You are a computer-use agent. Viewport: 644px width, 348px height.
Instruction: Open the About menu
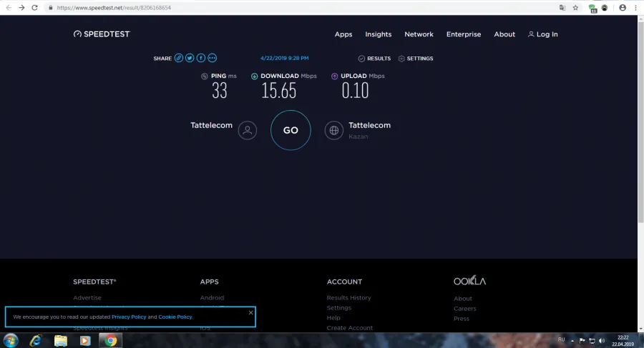(504, 34)
